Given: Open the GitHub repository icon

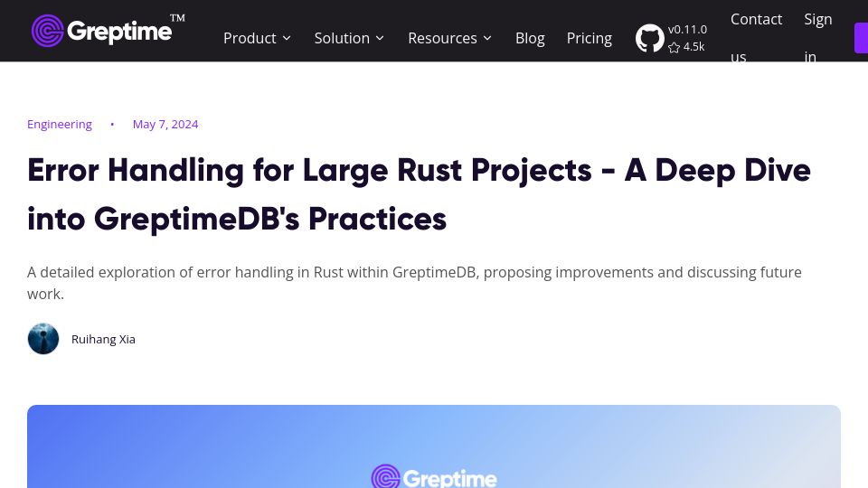Looking at the screenshot, I should coord(649,38).
